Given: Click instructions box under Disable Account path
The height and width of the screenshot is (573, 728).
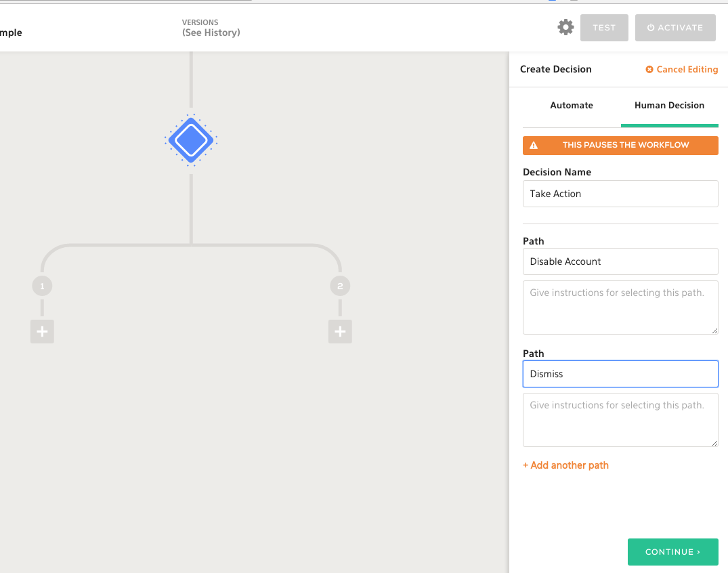Looking at the screenshot, I should click(x=620, y=307).
